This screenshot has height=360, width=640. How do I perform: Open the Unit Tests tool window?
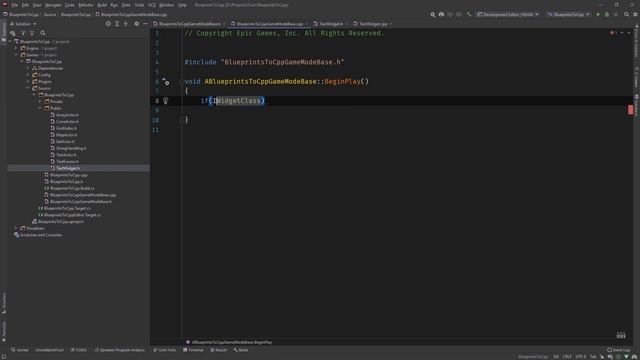[x=164, y=350]
